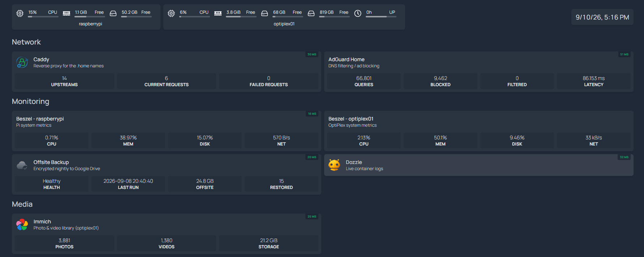Click the raspberrypi 15.07% DISK stat

click(x=205, y=140)
